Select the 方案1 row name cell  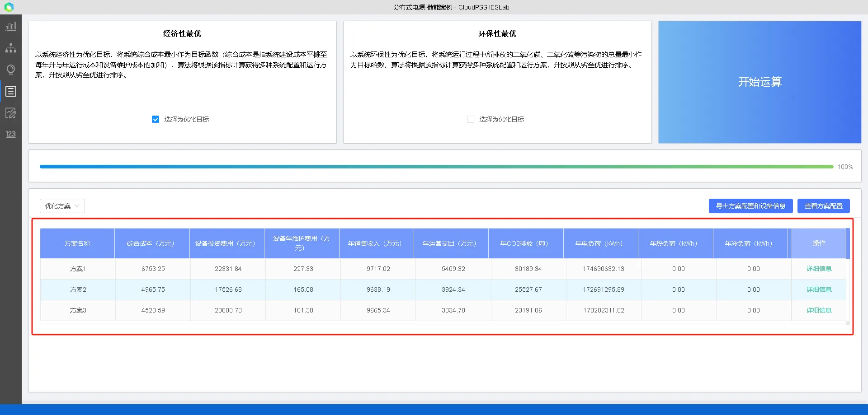point(78,269)
